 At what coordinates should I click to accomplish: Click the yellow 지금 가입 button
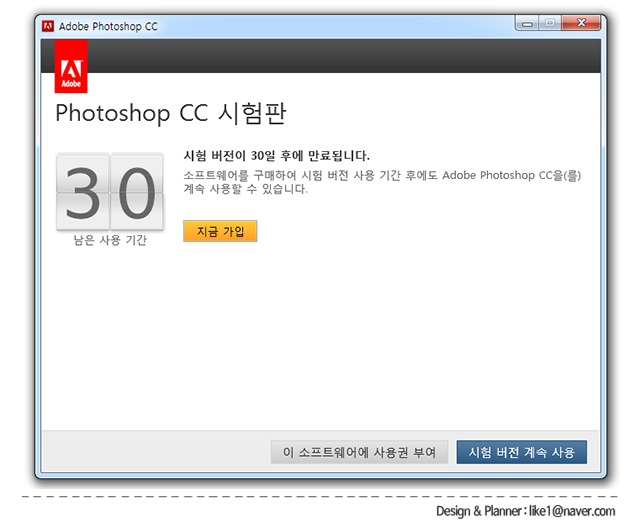[x=220, y=231]
